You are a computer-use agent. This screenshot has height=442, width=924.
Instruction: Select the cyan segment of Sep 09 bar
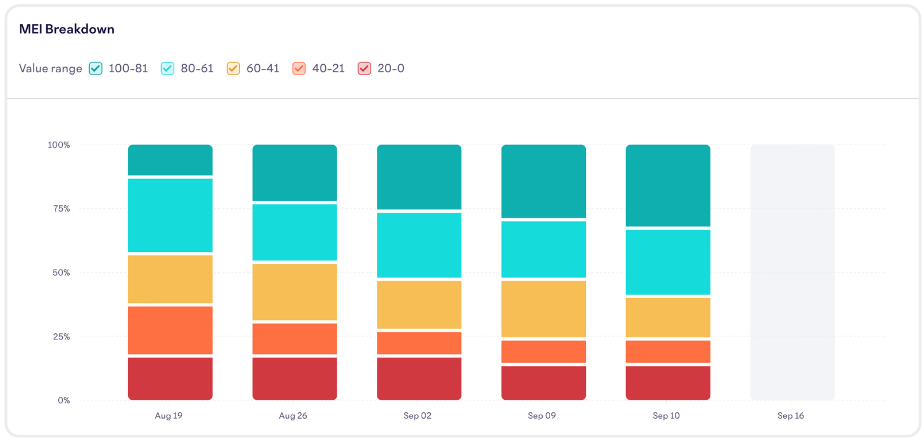pos(543,249)
